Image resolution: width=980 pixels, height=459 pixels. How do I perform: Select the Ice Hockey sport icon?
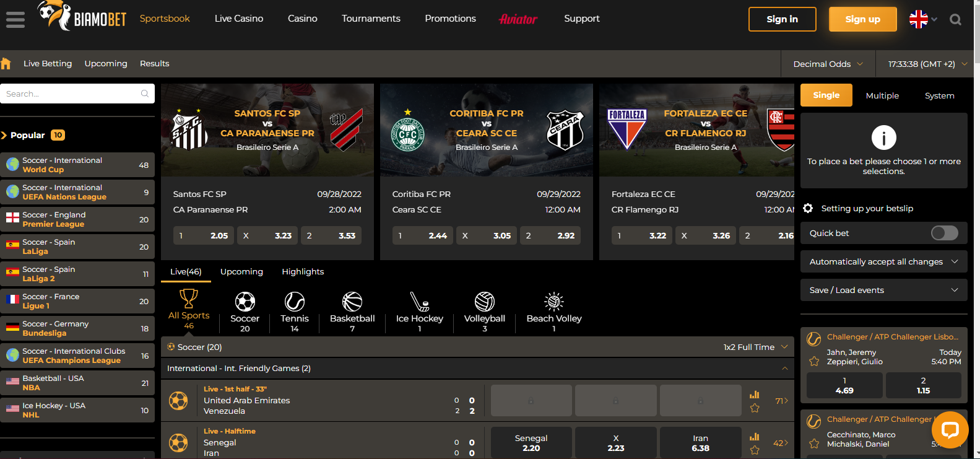pyautogui.click(x=420, y=302)
